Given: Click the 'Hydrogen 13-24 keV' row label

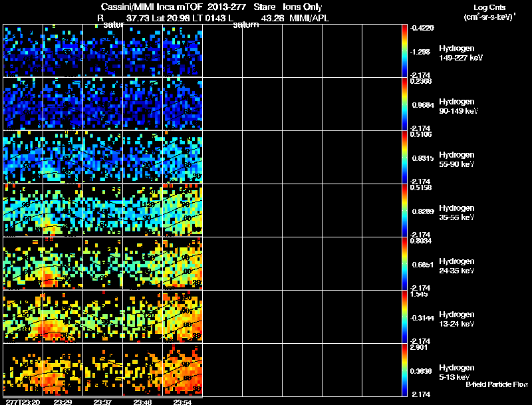Looking at the screenshot, I should pos(457,319).
